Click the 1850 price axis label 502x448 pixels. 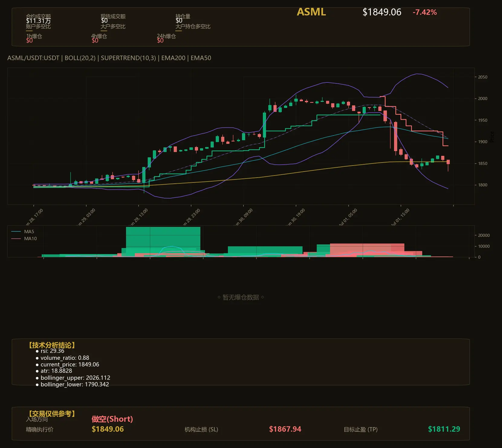click(483, 163)
